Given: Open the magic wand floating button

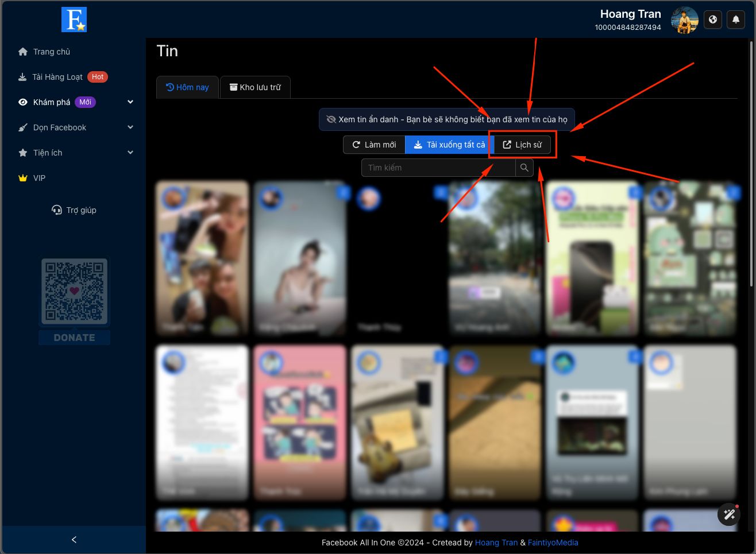Looking at the screenshot, I should 729,514.
